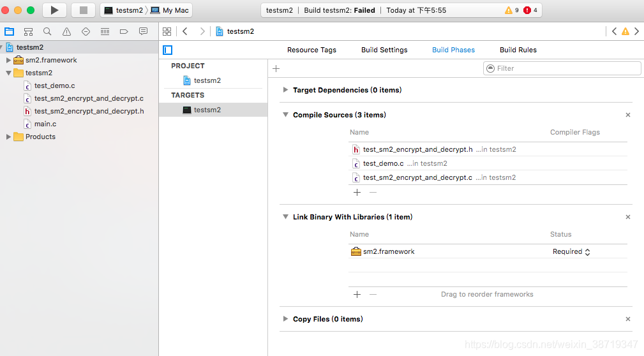Switch to the Resource Tags tab
Screen dimensions: 644x356
[311, 50]
